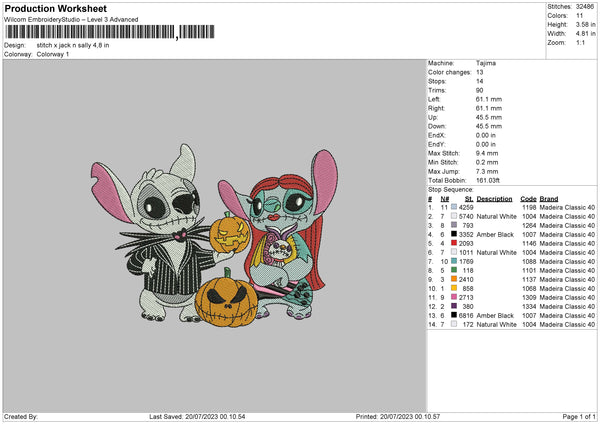The width and height of the screenshot is (600, 424).
Task: Click the 'Description' column header
Action: (494, 199)
